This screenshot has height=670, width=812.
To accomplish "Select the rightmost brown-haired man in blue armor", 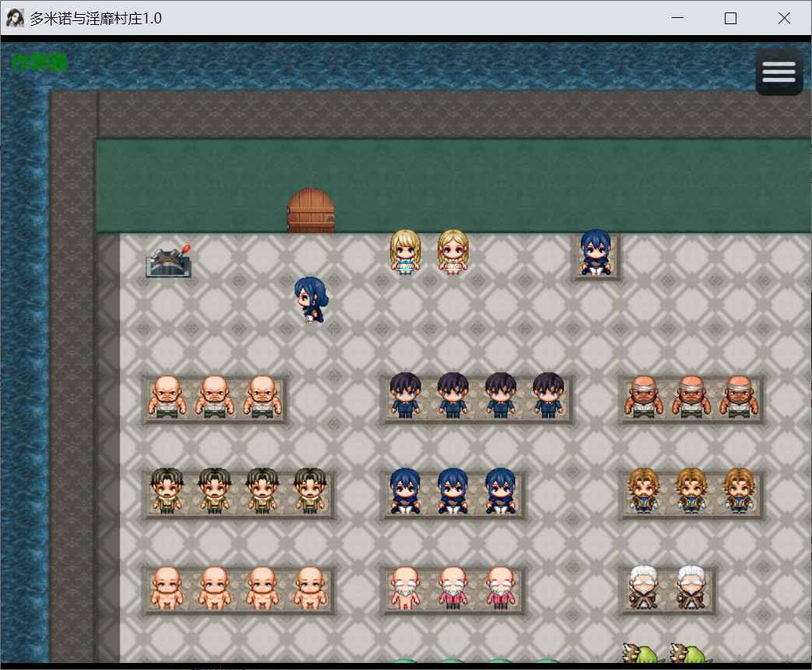I will [738, 491].
